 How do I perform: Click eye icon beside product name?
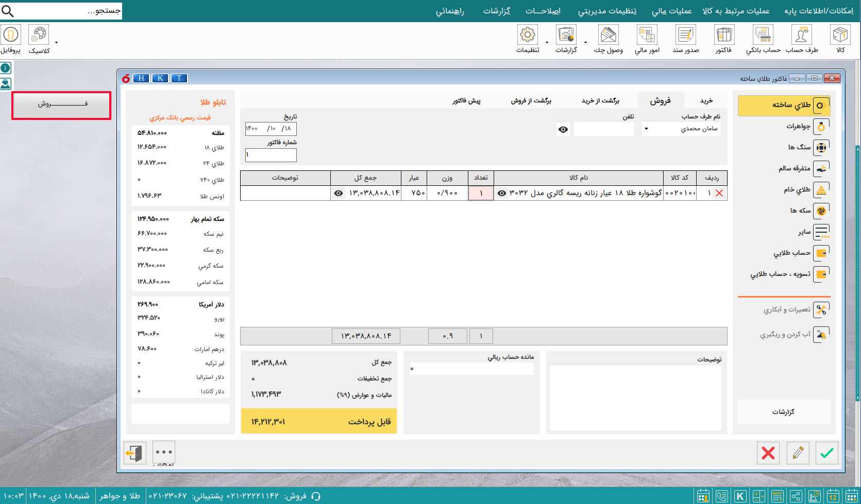(x=501, y=193)
